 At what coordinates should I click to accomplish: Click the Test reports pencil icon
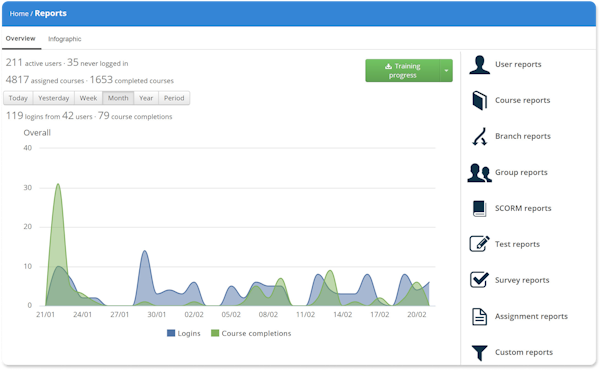479,244
